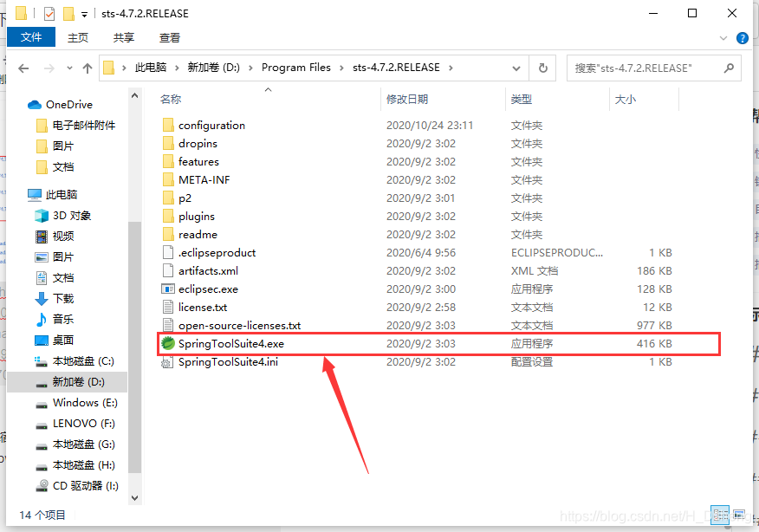Image resolution: width=759 pixels, height=532 pixels.
Task: Refresh the current folder view
Action: pos(543,68)
